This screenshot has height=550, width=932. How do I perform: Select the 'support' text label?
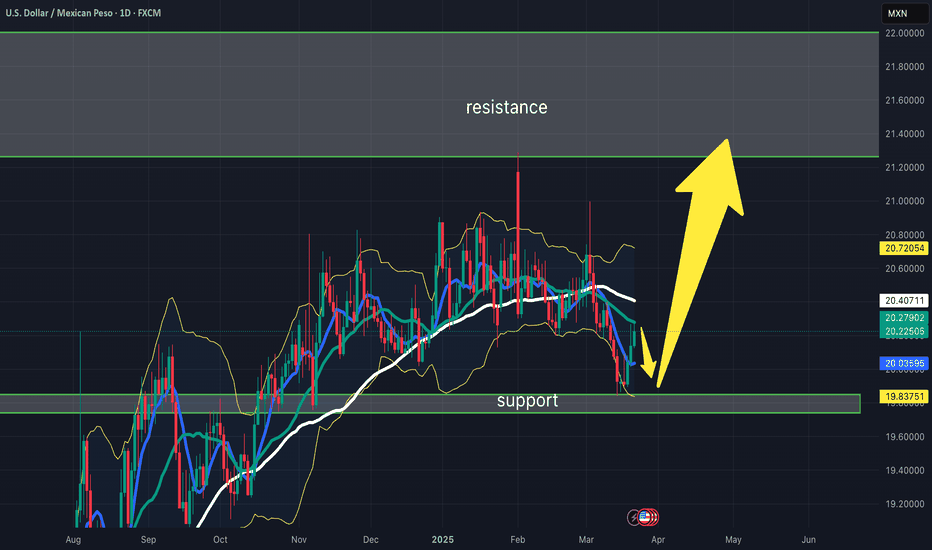pos(527,401)
